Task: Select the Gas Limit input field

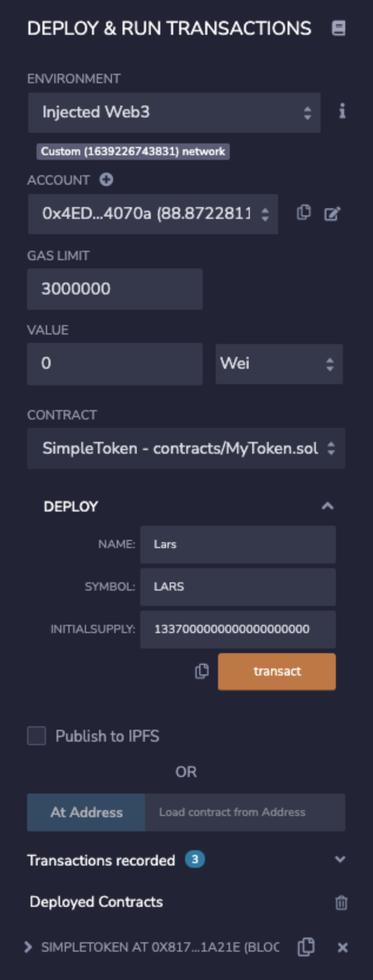Action: 114,288
